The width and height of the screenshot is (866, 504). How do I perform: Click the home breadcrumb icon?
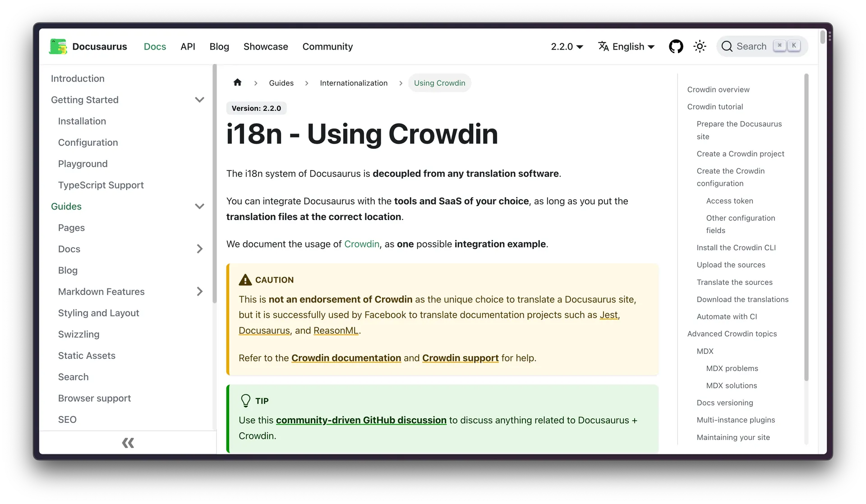tap(237, 82)
